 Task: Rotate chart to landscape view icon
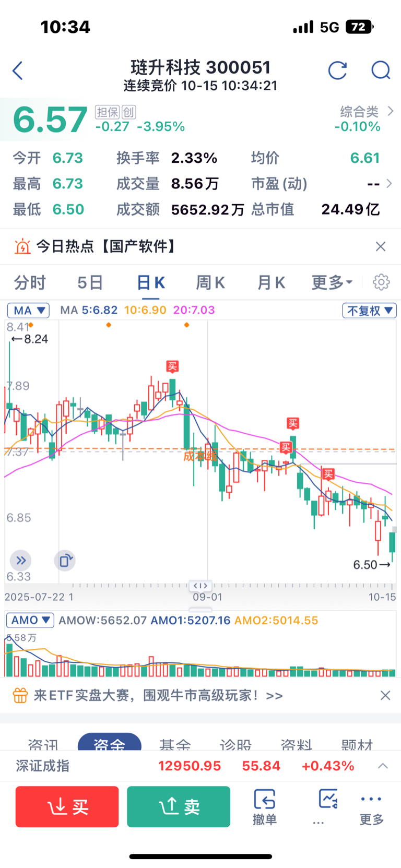coord(65,561)
